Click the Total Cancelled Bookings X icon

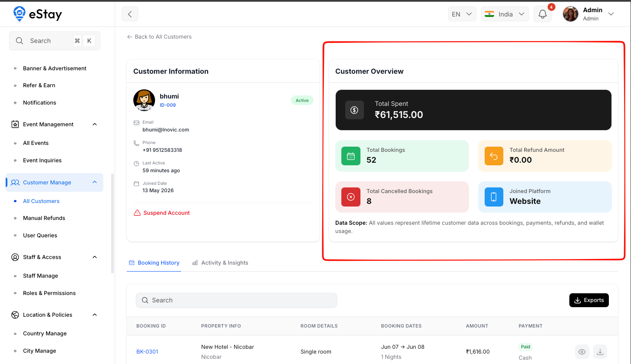coord(351,197)
